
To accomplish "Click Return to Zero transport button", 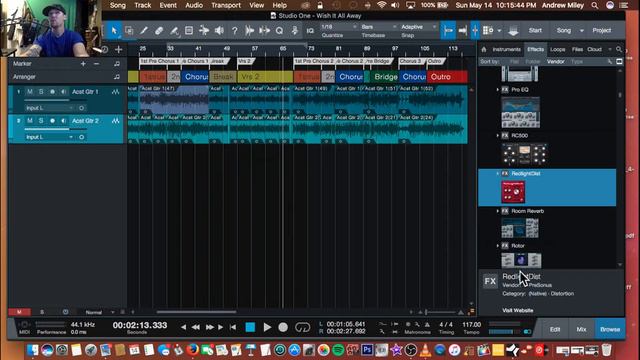I will tap(233, 327).
